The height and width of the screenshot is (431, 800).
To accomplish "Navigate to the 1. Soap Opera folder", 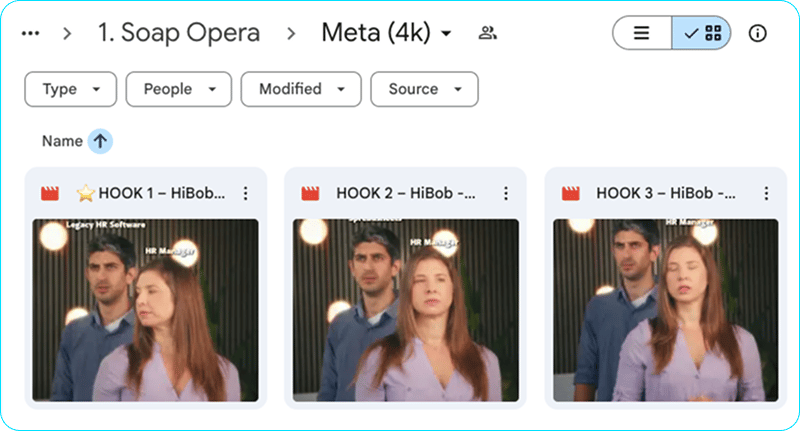I will point(178,33).
